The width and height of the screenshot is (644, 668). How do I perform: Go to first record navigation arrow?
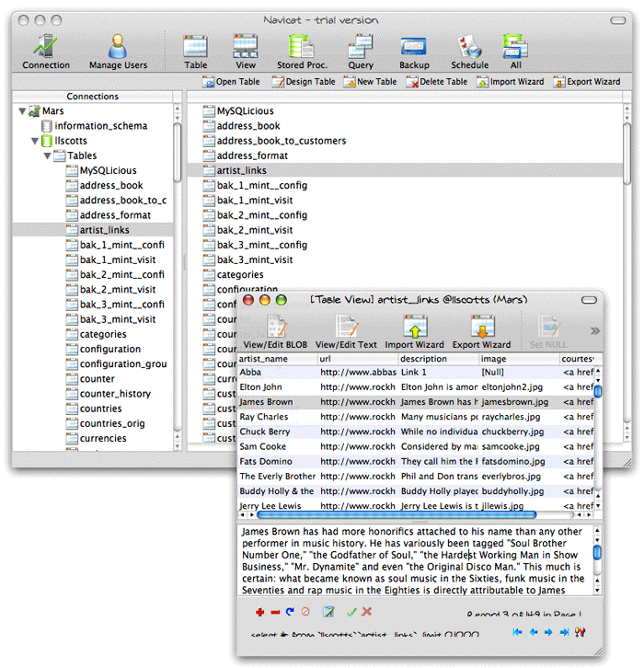pyautogui.click(x=517, y=632)
